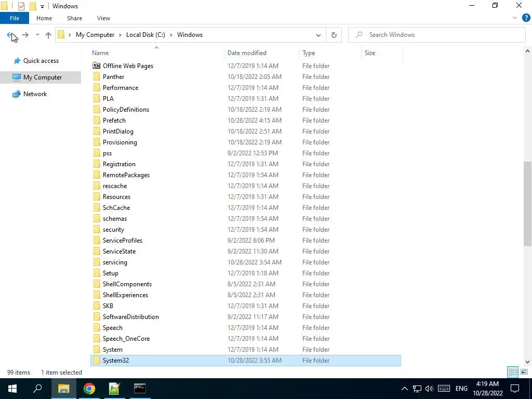Select the Setup folder name
The width and height of the screenshot is (532, 399).
tap(111, 273)
